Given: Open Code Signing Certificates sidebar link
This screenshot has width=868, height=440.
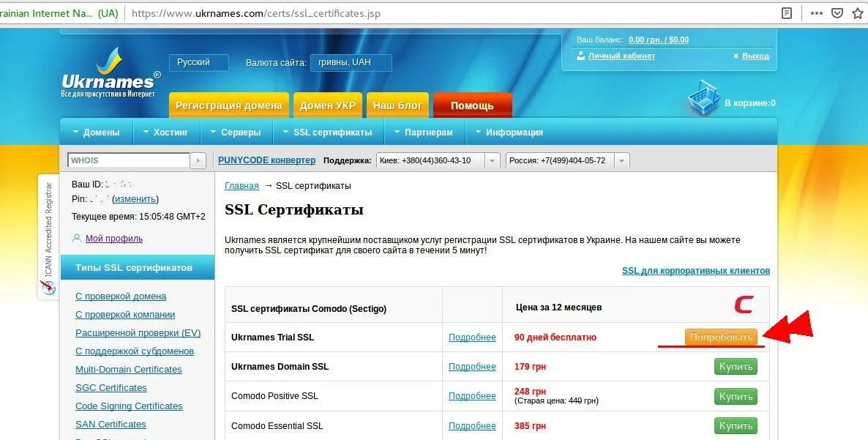Looking at the screenshot, I should pos(129,406).
